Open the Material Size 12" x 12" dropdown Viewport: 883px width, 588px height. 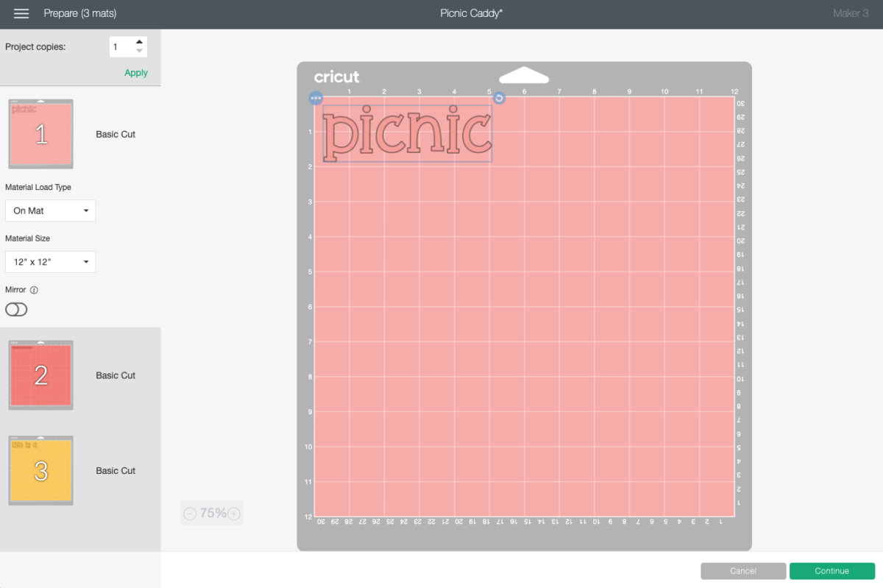[50, 262]
